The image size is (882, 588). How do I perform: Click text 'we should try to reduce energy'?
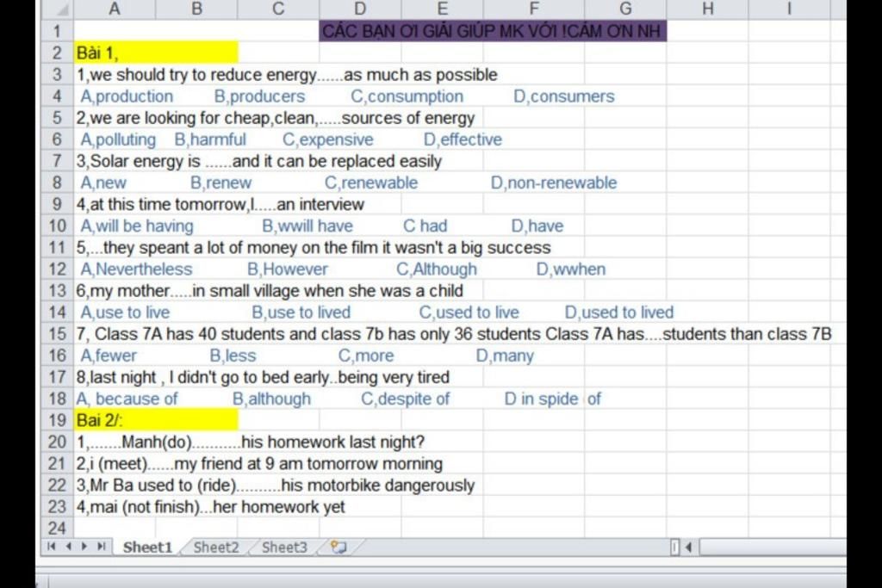[202, 75]
